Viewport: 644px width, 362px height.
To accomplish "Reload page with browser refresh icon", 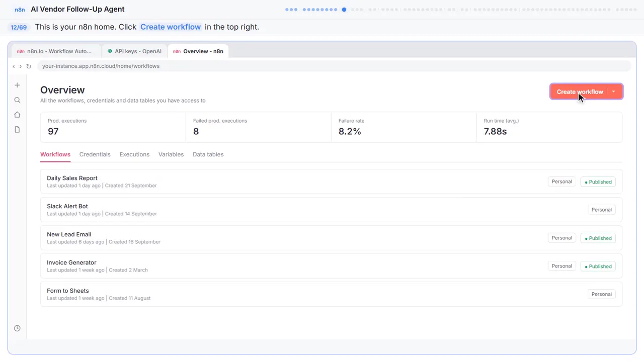I will (29, 66).
